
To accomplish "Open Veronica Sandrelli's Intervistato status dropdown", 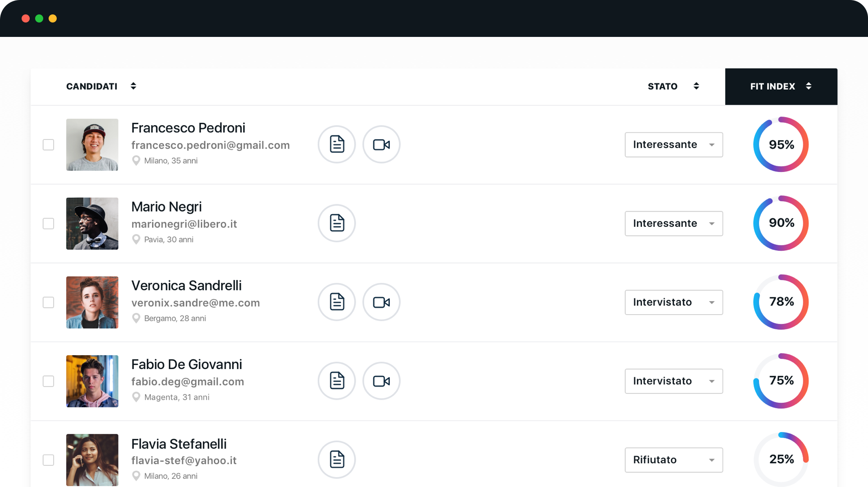I will pyautogui.click(x=674, y=302).
